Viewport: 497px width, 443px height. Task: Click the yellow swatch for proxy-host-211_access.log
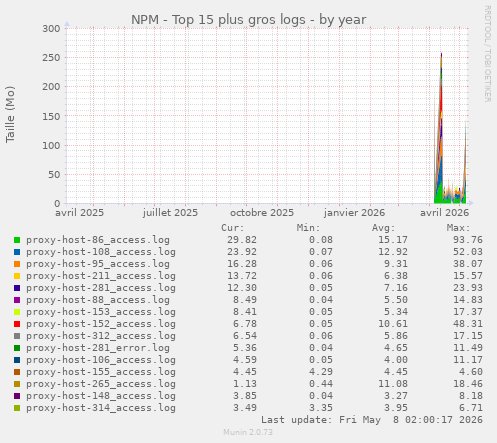[x=17, y=276]
